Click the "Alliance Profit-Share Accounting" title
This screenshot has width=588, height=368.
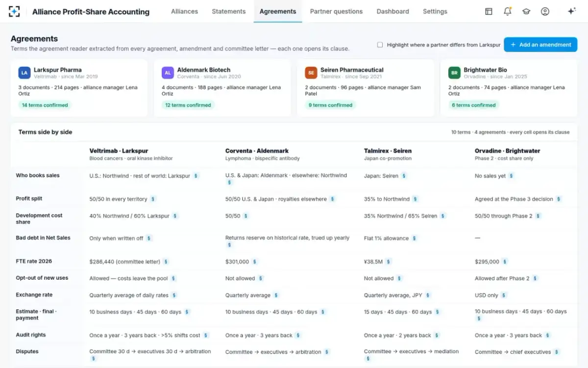(x=91, y=12)
